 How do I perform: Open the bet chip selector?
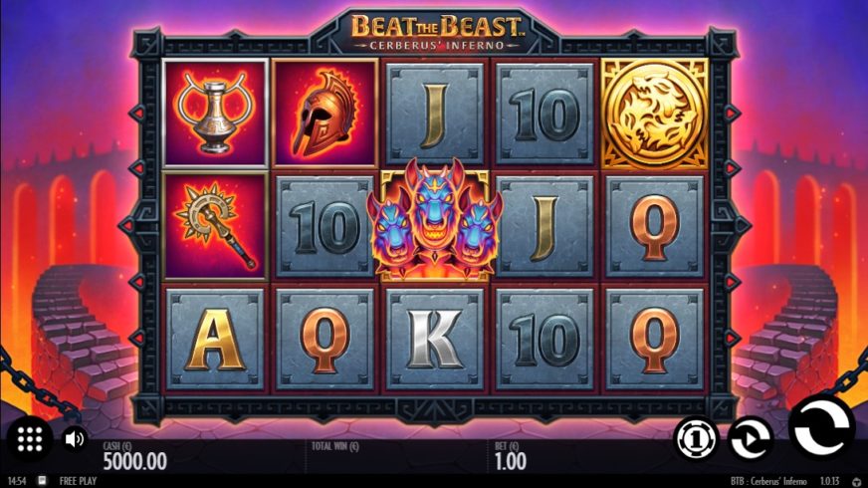pos(696,438)
